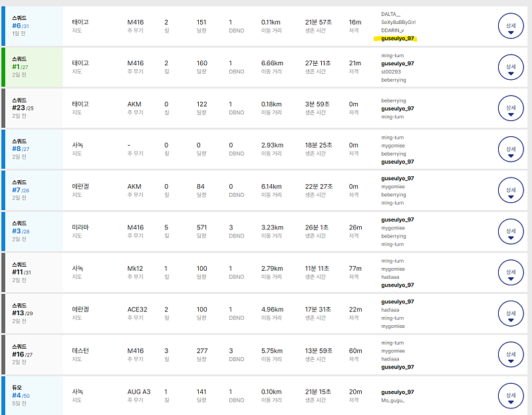The height and width of the screenshot is (415, 532).
Task: Open ming-turn in the #1/27 match
Action: (392, 56)
